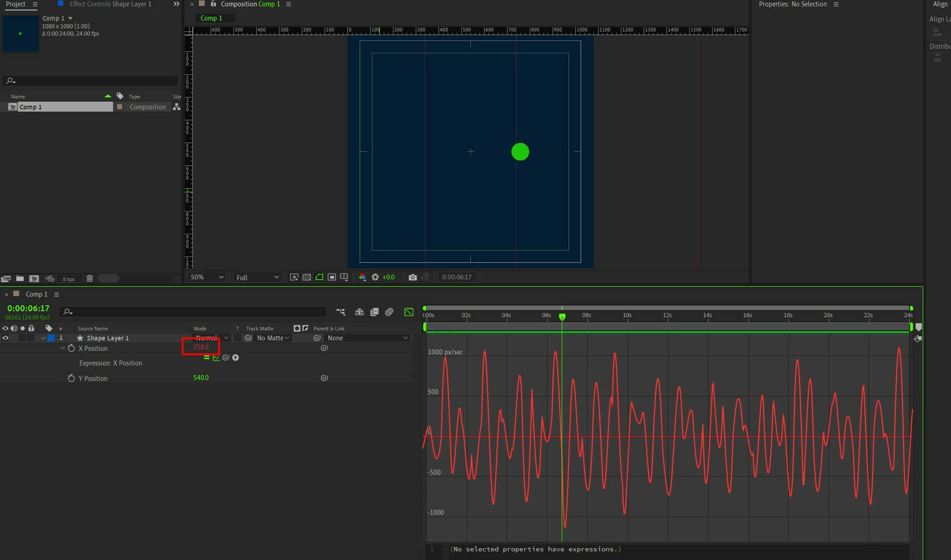Click Delete trash icon in Project panel
This screenshot has height=560, width=951.
(90, 278)
